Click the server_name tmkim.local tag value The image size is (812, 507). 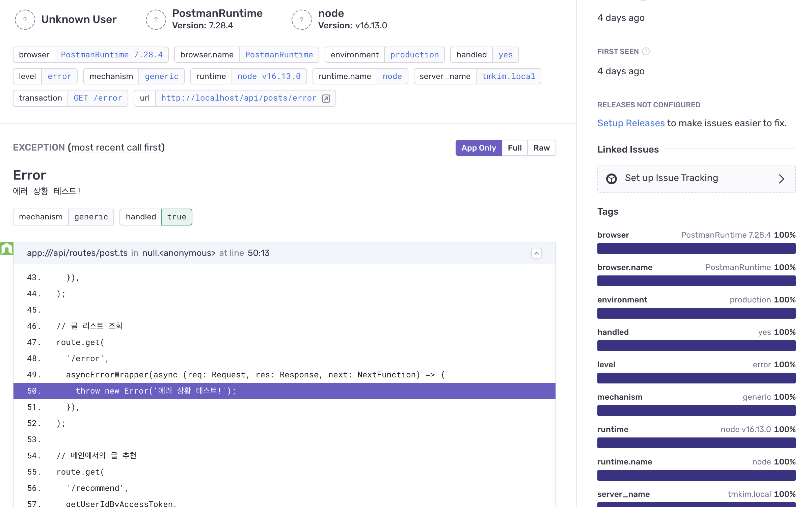[x=508, y=76]
